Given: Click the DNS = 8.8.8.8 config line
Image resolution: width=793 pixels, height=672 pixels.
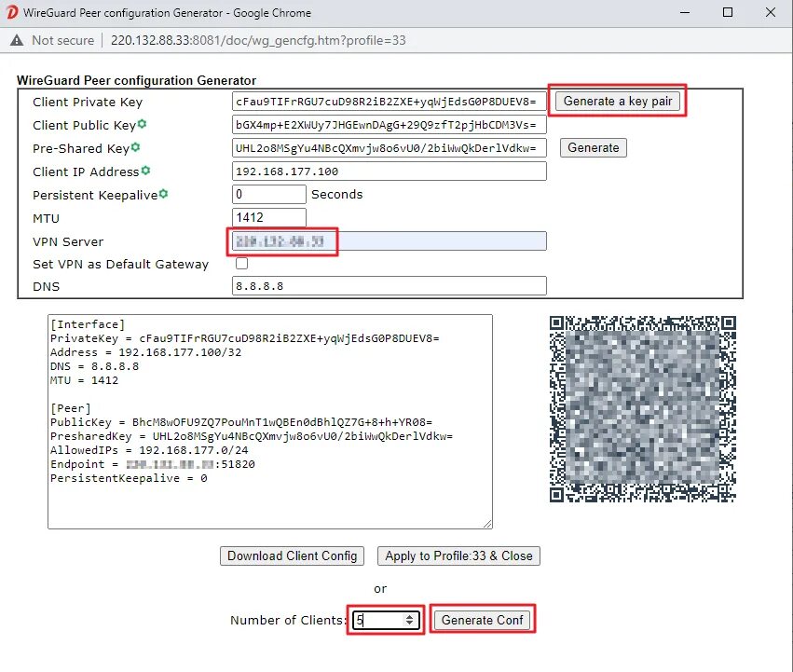Looking at the screenshot, I should [94, 366].
